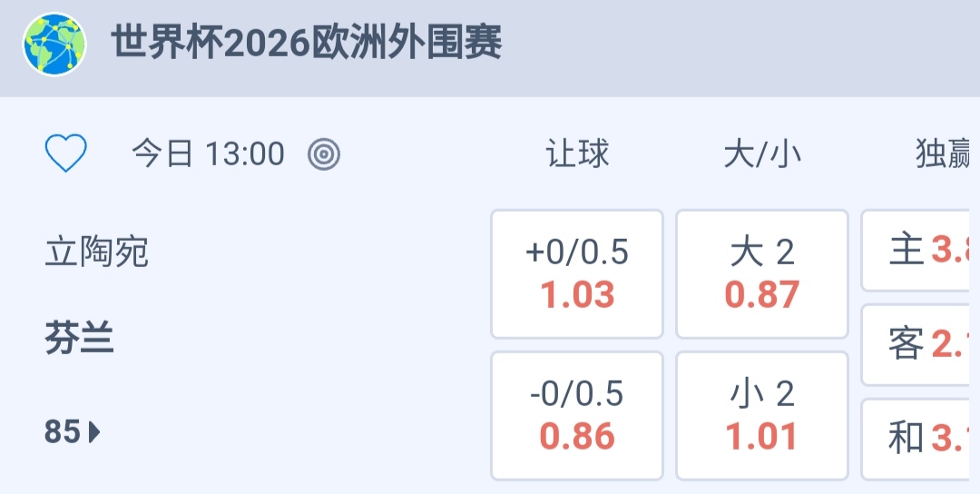The image size is (980, 494).
Task: Open the 芬兰 team name
Action: [79, 340]
